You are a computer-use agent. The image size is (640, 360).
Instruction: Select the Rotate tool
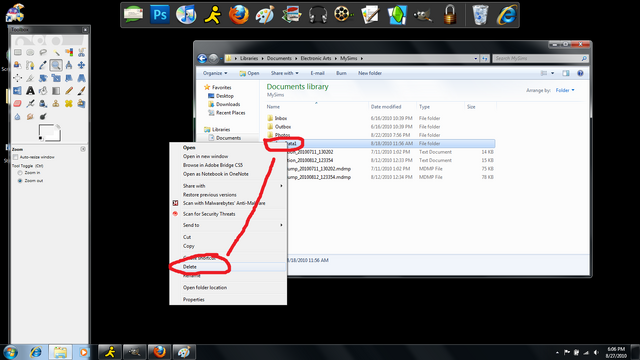[x=43, y=78]
